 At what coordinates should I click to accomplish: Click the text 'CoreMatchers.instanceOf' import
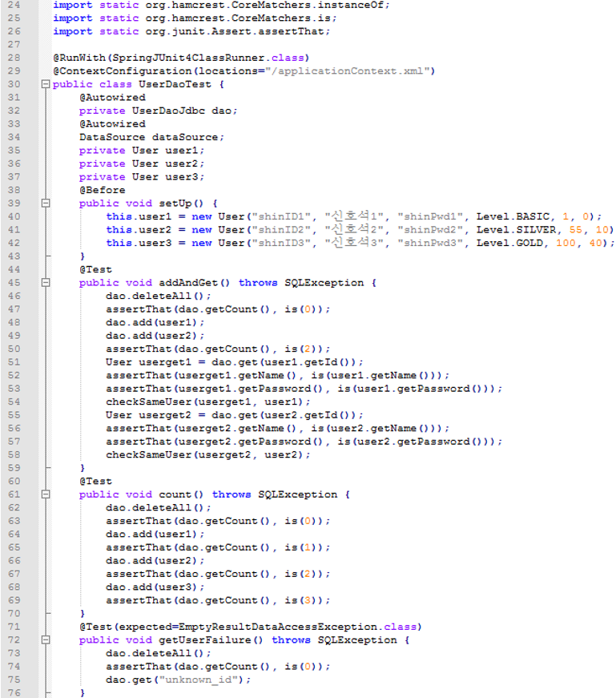(308, 5)
